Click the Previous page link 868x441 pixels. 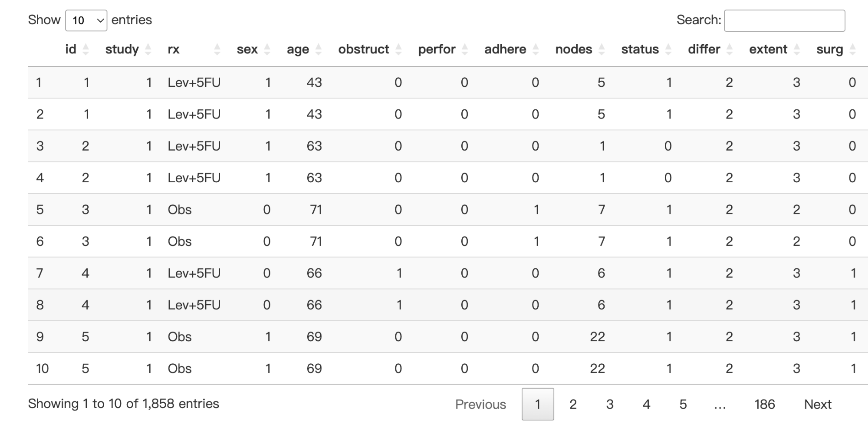480,404
